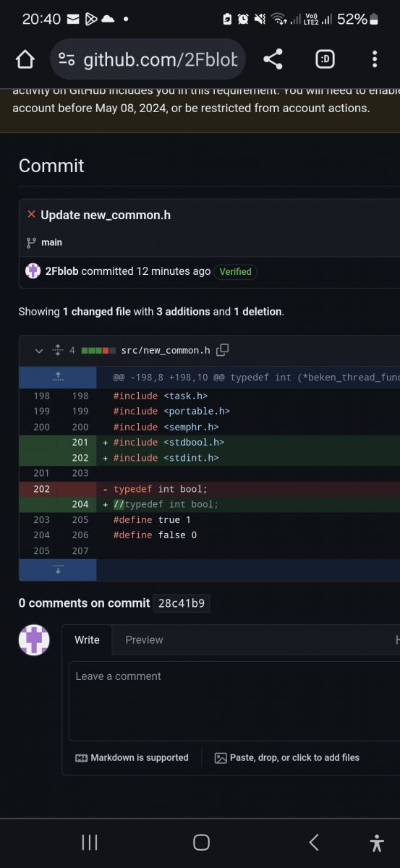
Task: Switch to the Preview tab
Action: pos(144,639)
